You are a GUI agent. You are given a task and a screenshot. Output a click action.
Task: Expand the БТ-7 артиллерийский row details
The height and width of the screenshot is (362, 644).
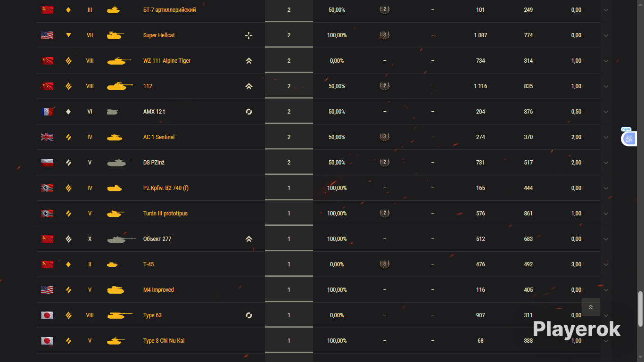coord(606,10)
